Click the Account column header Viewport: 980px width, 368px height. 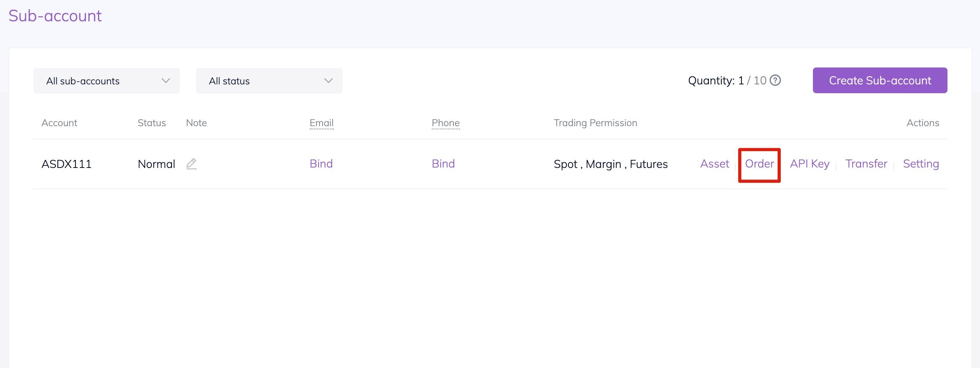(x=59, y=123)
